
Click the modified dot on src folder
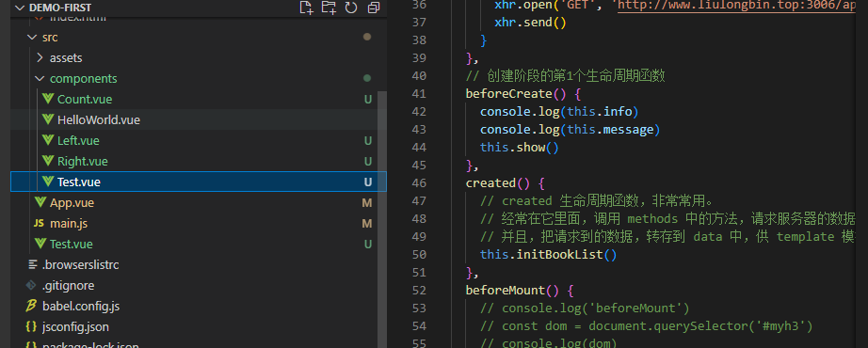366,37
